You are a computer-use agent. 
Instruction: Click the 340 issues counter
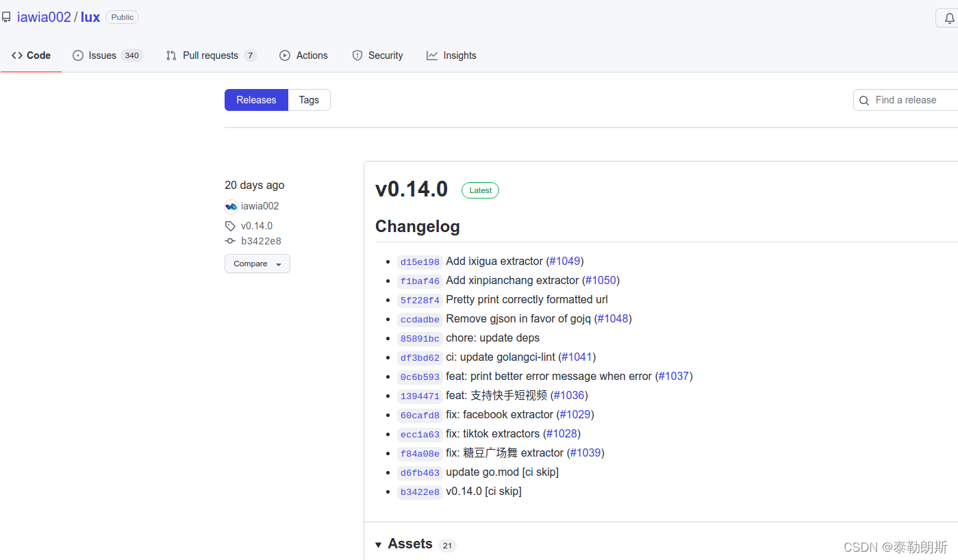132,55
